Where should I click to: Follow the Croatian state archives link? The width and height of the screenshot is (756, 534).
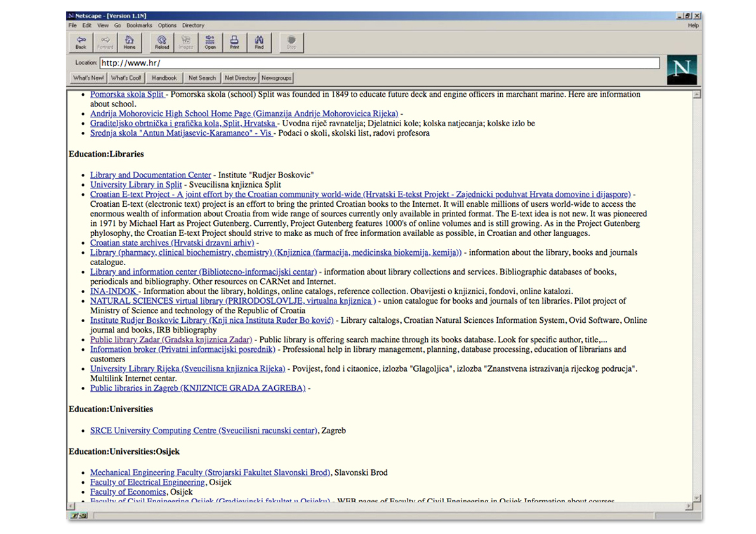(x=171, y=243)
